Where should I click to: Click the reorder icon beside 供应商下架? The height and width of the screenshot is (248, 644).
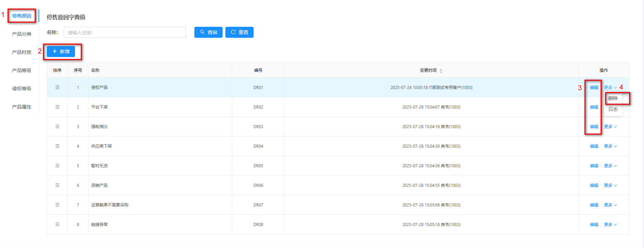pos(57,146)
